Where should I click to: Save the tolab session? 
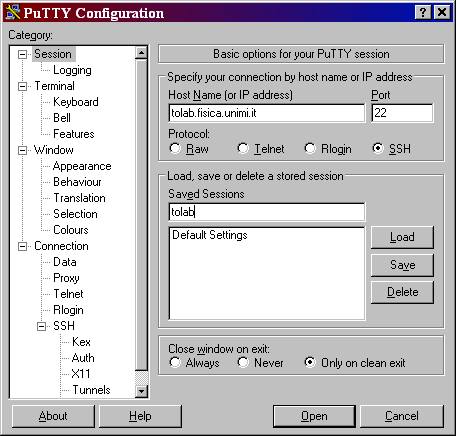pos(402,265)
